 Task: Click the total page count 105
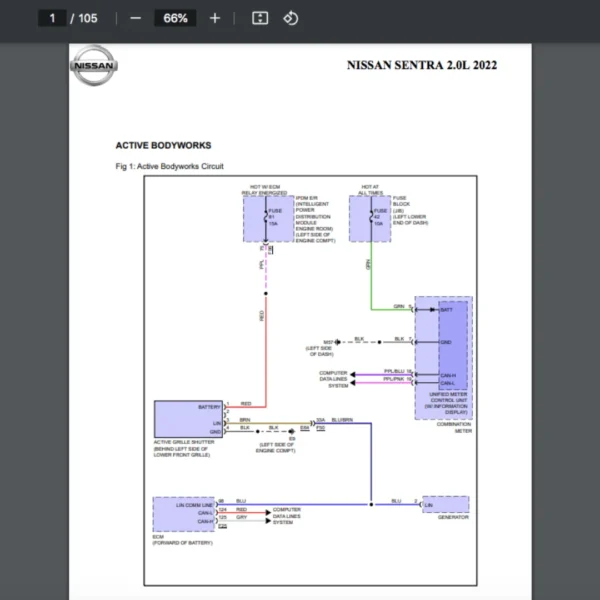(88, 18)
